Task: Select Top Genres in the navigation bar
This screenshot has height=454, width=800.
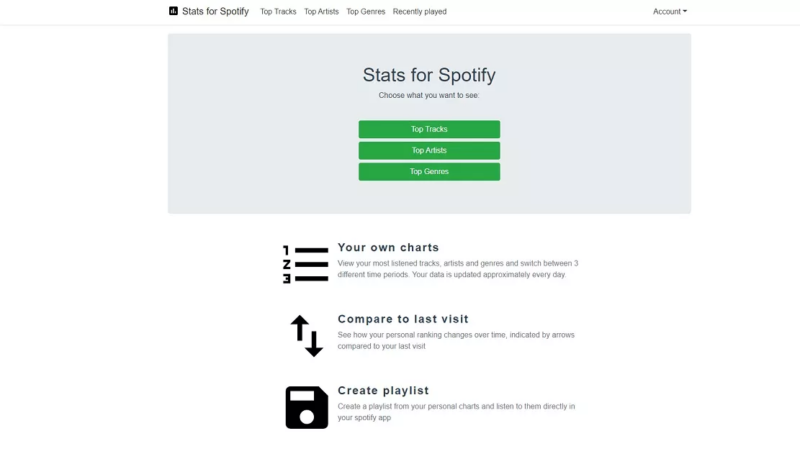Action: [x=366, y=11]
